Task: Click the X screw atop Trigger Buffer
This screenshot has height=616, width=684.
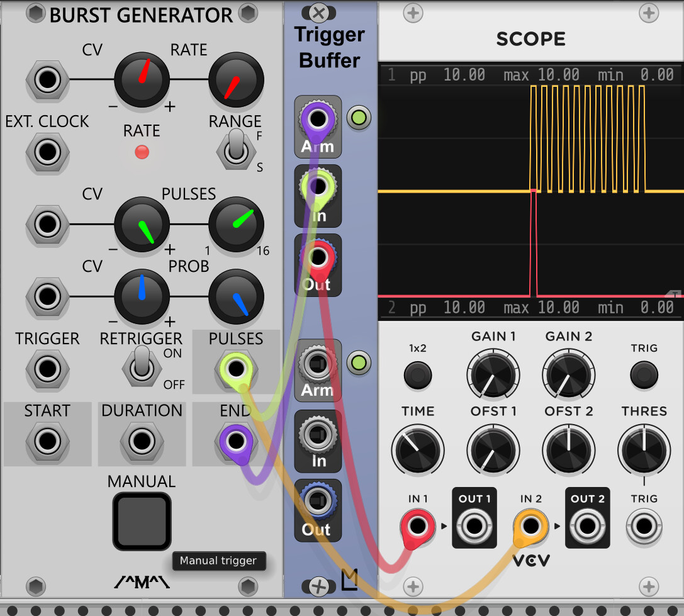Action: tap(319, 13)
